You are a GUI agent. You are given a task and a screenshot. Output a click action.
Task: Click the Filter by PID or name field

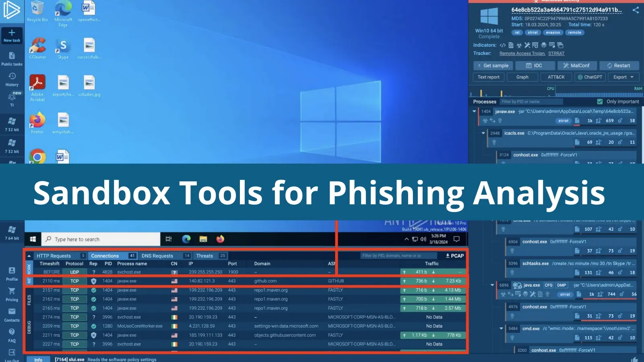coord(531,102)
